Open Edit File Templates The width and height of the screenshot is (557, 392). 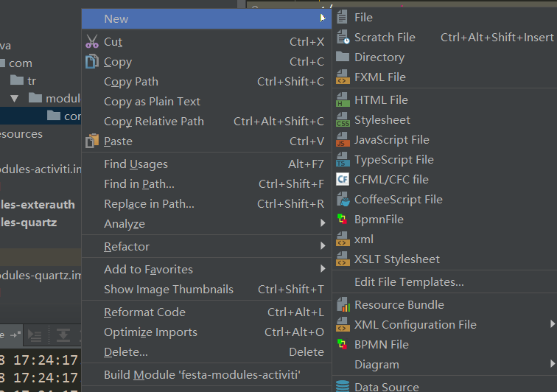(x=409, y=282)
